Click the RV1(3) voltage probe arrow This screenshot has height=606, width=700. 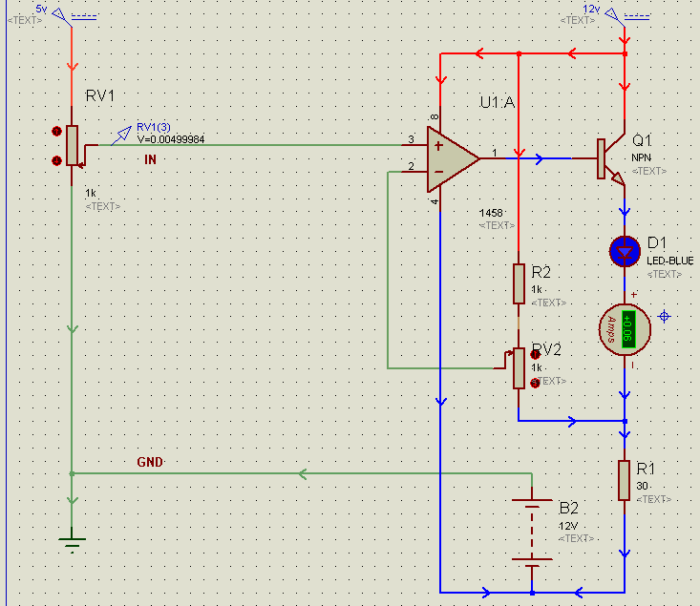pyautogui.click(x=121, y=135)
